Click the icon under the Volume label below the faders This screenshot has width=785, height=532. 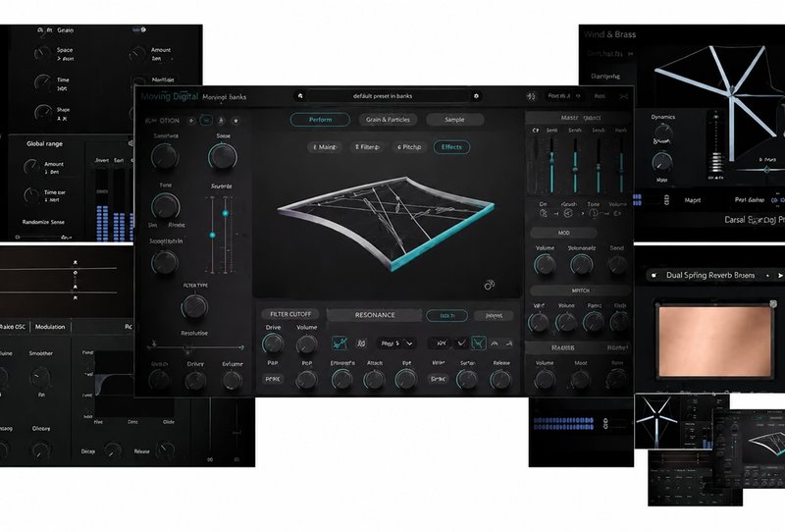pyautogui.click(x=617, y=213)
